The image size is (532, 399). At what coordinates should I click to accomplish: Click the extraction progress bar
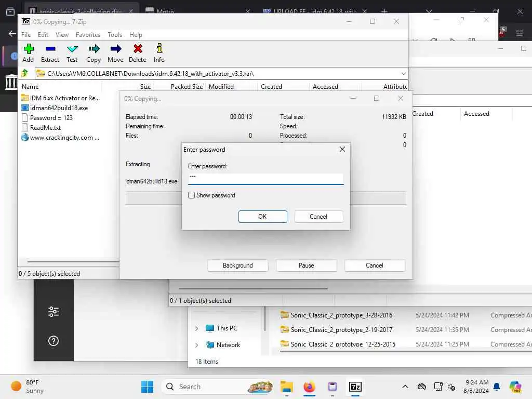265,198
